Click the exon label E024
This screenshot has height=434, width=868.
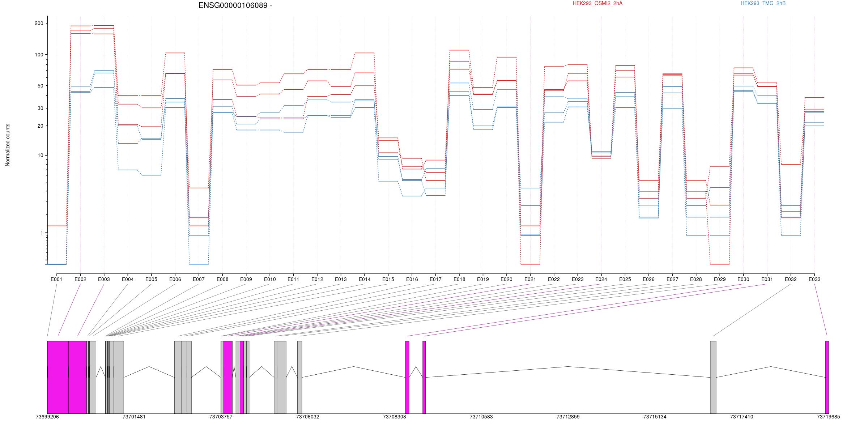tap(601, 279)
